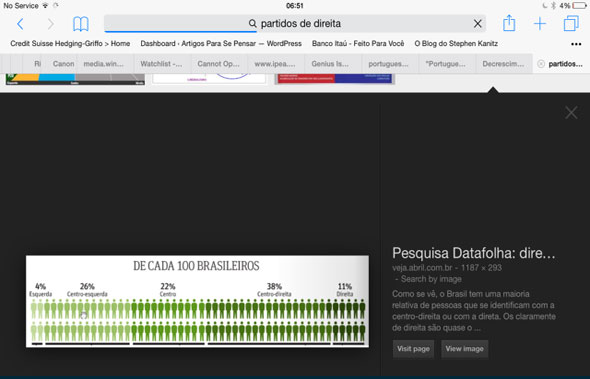
Task: Close the image preview panel X
Action: pyautogui.click(x=571, y=113)
